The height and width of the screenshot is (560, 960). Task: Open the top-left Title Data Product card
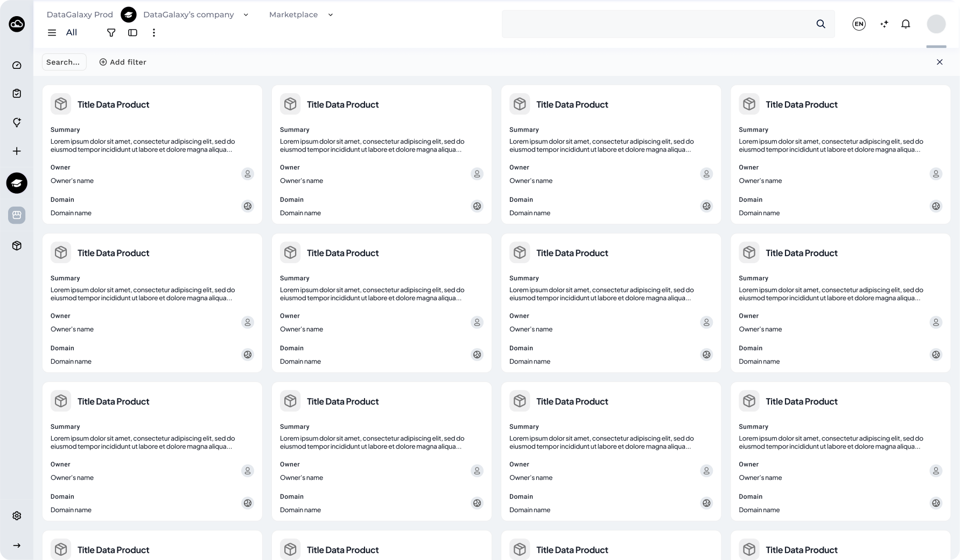(152, 154)
